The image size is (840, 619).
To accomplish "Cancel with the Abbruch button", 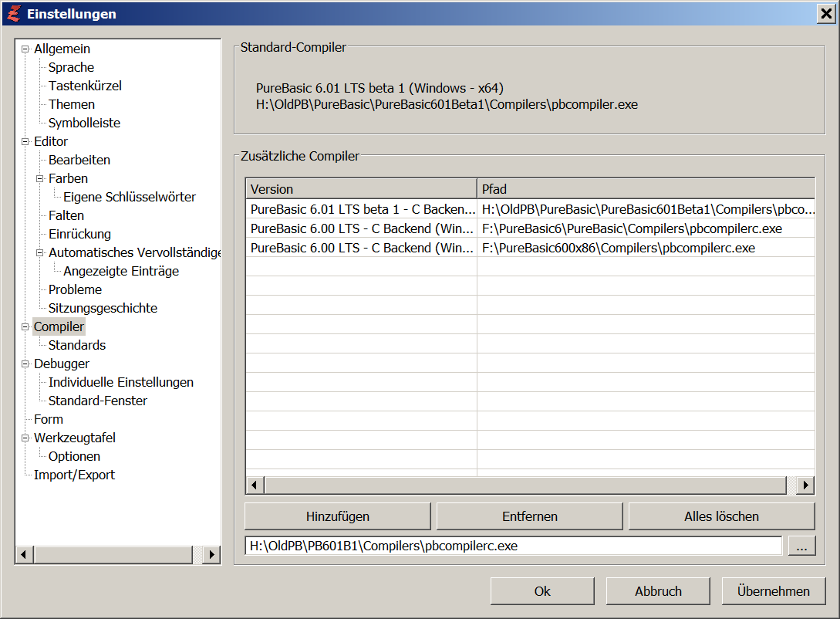I will click(x=658, y=591).
